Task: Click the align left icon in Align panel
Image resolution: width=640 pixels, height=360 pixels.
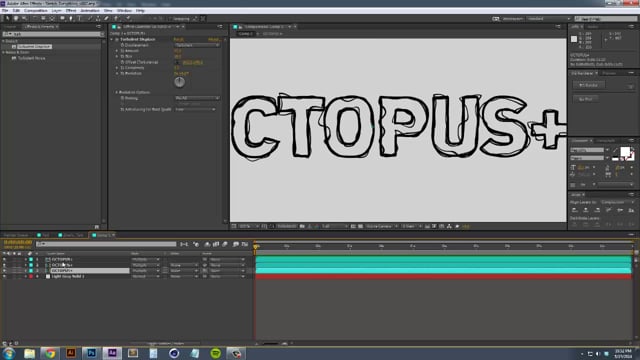Action: (x=575, y=210)
